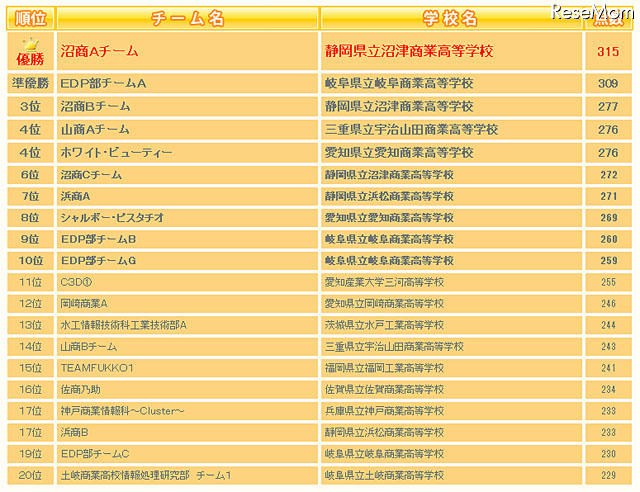Click the 学校名 column header
The height and width of the screenshot is (492, 640).
[x=451, y=19]
